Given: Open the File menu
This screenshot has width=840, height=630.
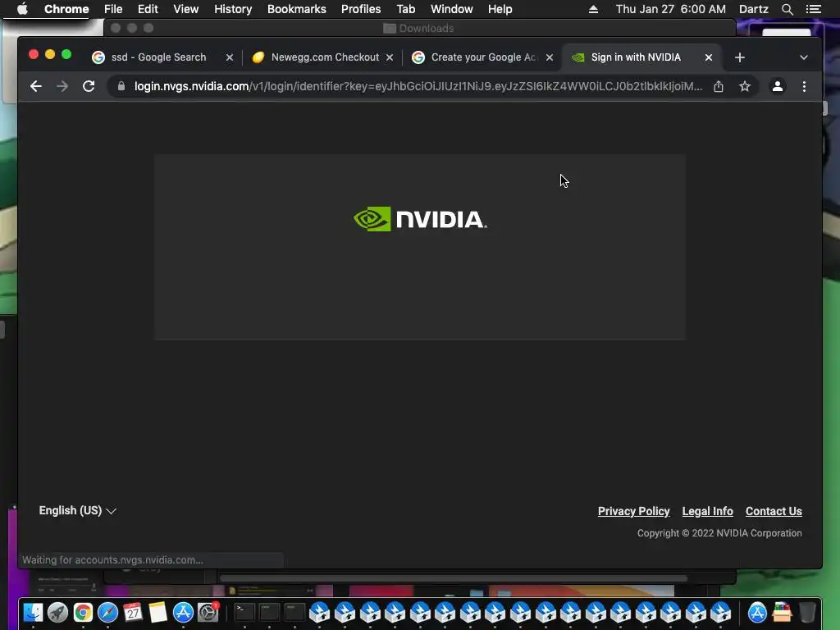Looking at the screenshot, I should [x=113, y=9].
